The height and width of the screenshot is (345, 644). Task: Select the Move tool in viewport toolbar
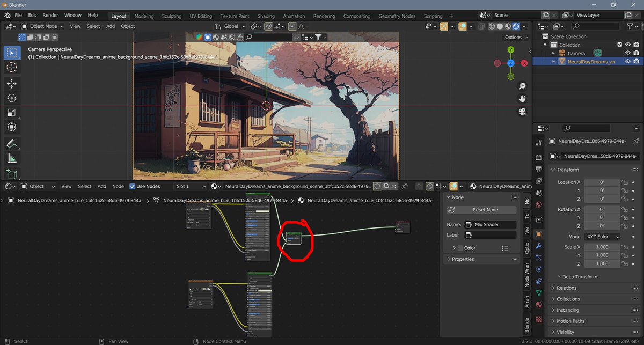pos(12,83)
